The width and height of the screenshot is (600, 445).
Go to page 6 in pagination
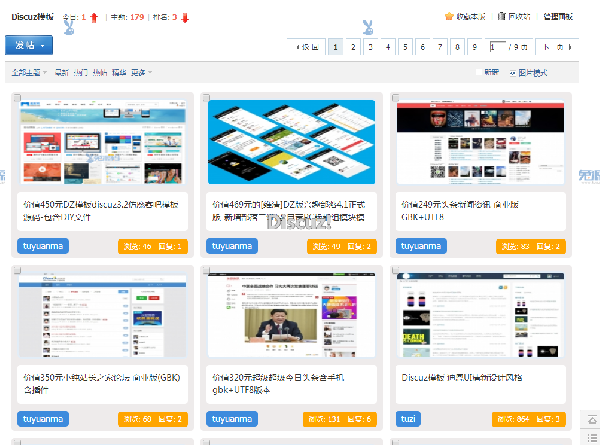[423, 47]
